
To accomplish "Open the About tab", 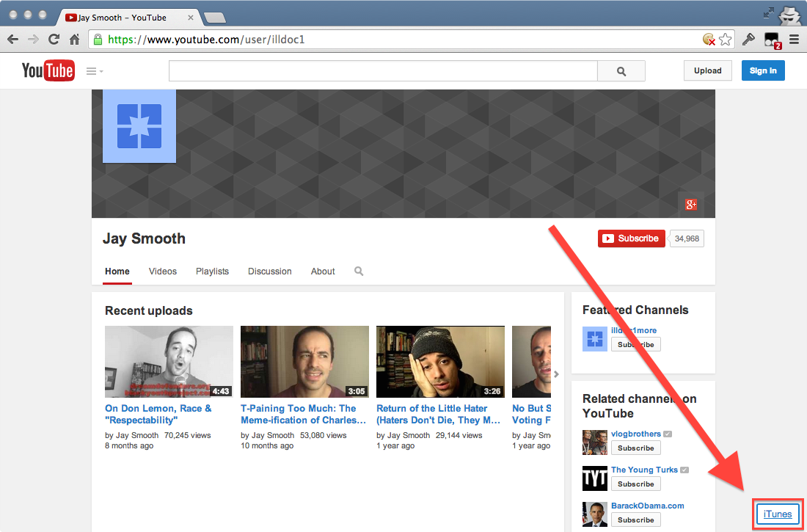I will click(323, 272).
